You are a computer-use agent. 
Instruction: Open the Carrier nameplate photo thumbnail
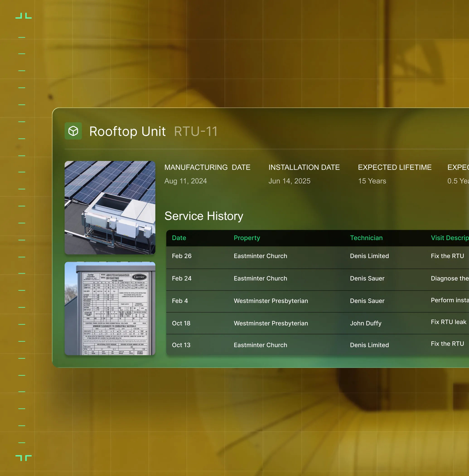[x=110, y=308]
